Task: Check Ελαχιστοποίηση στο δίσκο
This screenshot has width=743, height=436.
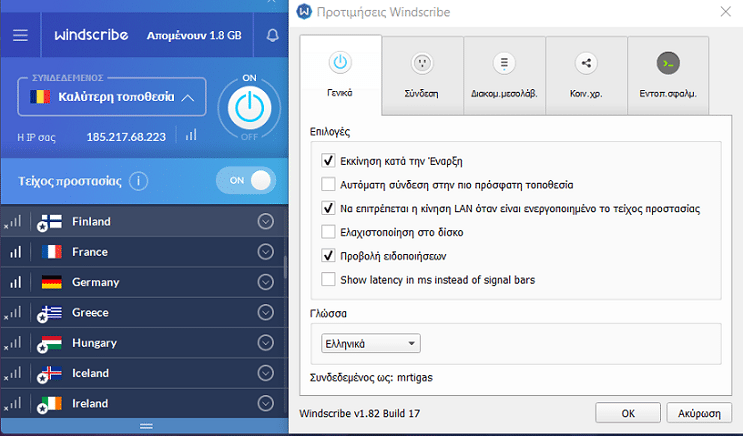Action: pyautogui.click(x=328, y=232)
